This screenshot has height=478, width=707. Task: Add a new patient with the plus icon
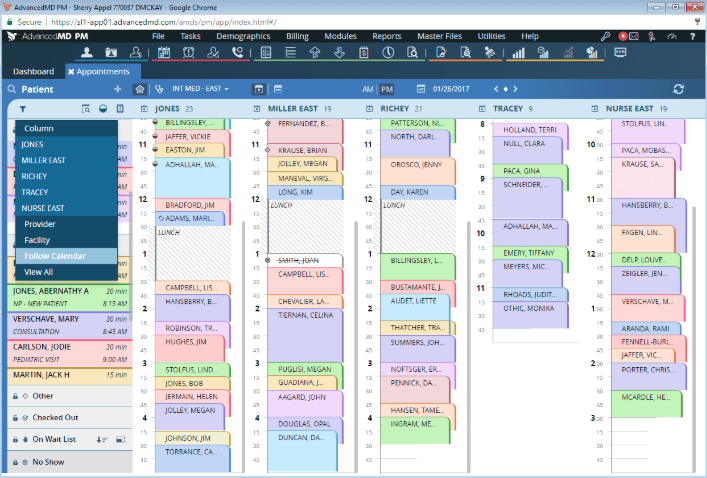click(118, 89)
